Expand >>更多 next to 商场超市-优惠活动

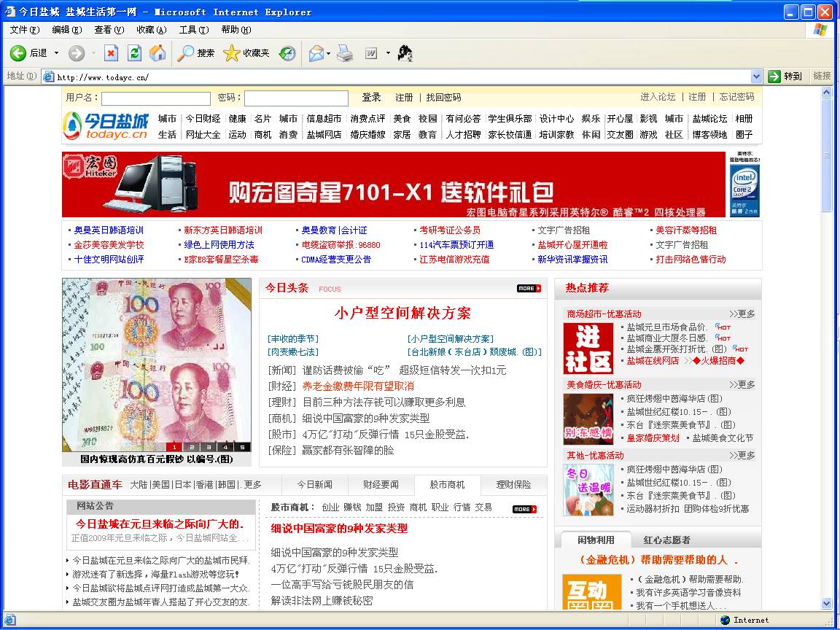(x=742, y=314)
